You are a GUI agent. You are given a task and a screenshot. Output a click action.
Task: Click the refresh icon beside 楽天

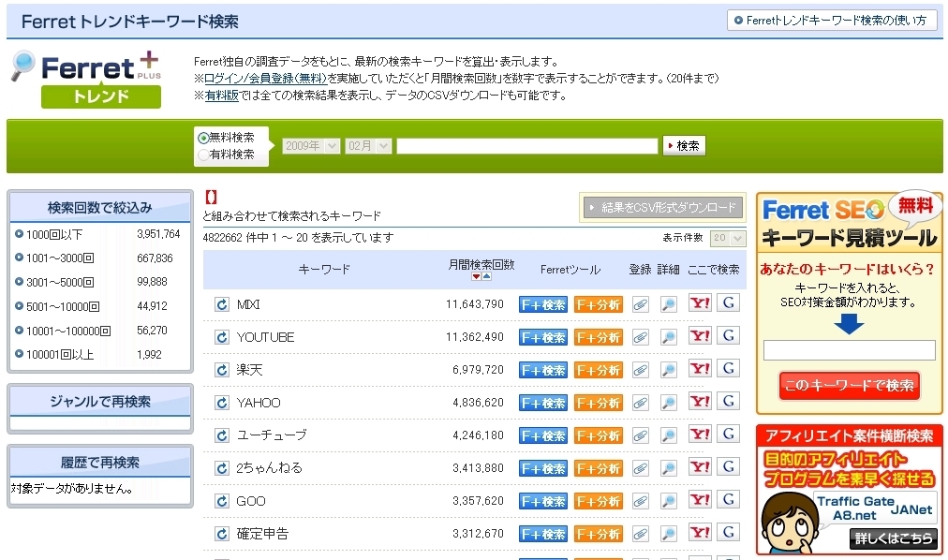(222, 370)
